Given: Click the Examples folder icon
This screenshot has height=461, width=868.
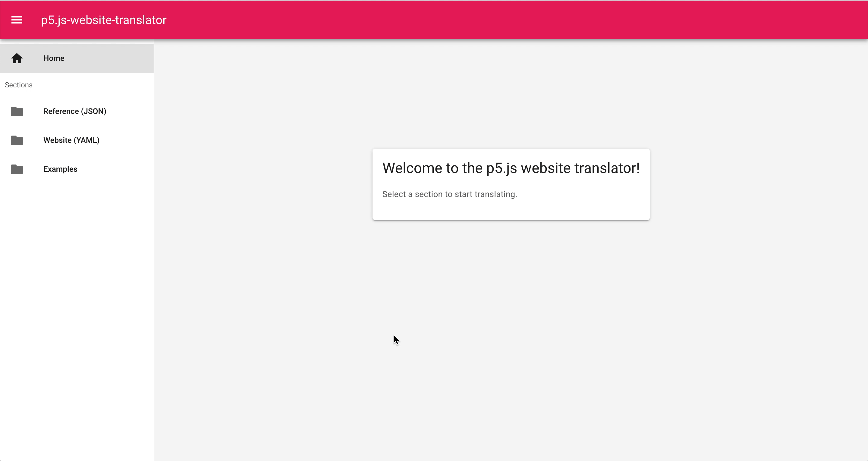Looking at the screenshot, I should (x=17, y=169).
